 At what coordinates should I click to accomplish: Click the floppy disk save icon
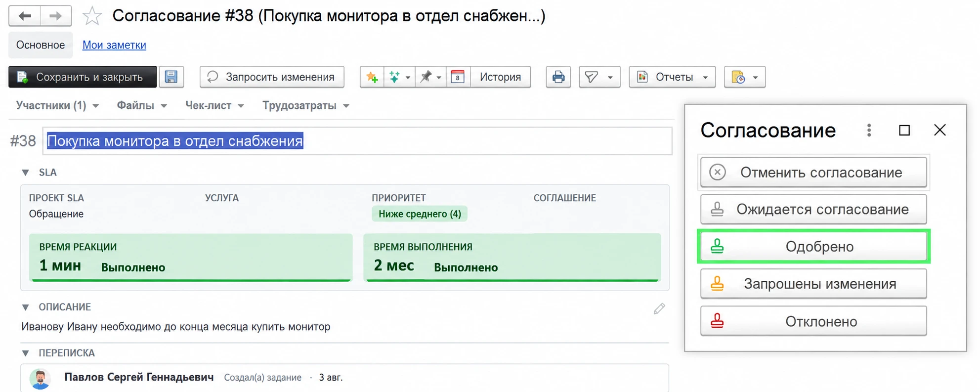tap(171, 77)
